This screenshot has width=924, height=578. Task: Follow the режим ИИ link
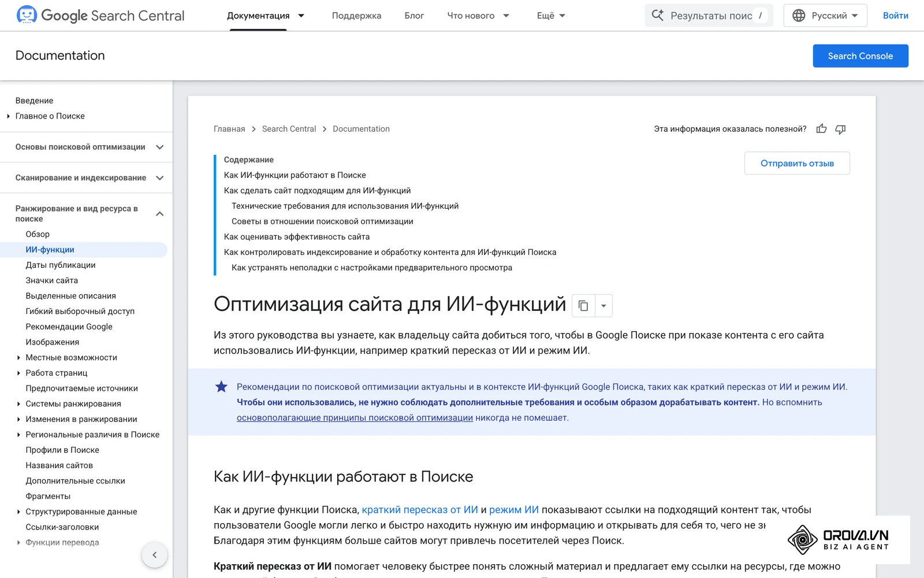pyautogui.click(x=514, y=510)
